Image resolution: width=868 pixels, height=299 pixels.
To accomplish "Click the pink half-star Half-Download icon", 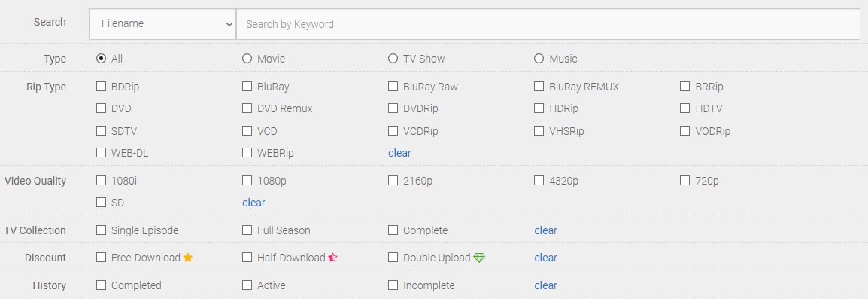I will click(x=332, y=258).
